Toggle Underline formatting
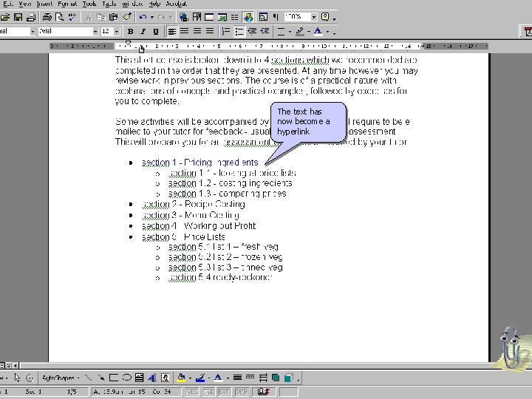Viewport: 532px width, 399px height. pyautogui.click(x=155, y=32)
